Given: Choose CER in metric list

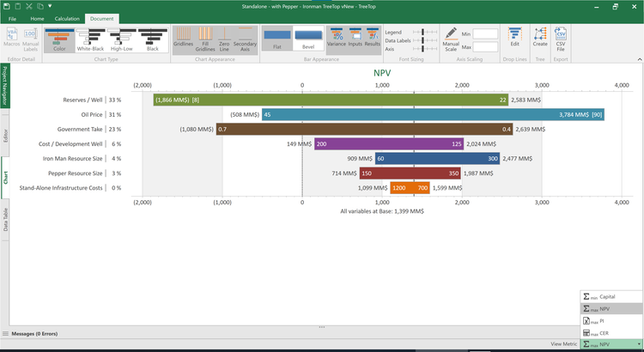Looking at the screenshot, I should [x=611, y=333].
